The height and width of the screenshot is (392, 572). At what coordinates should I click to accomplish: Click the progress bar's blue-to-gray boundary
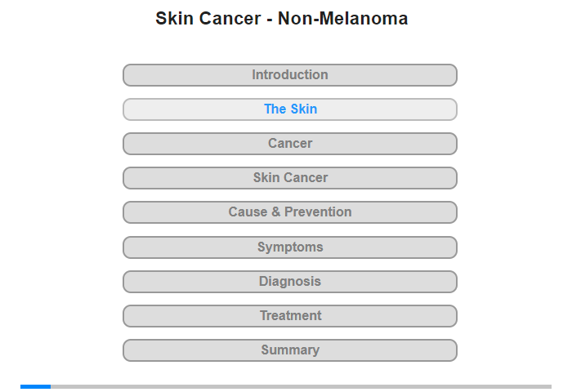click(x=51, y=386)
